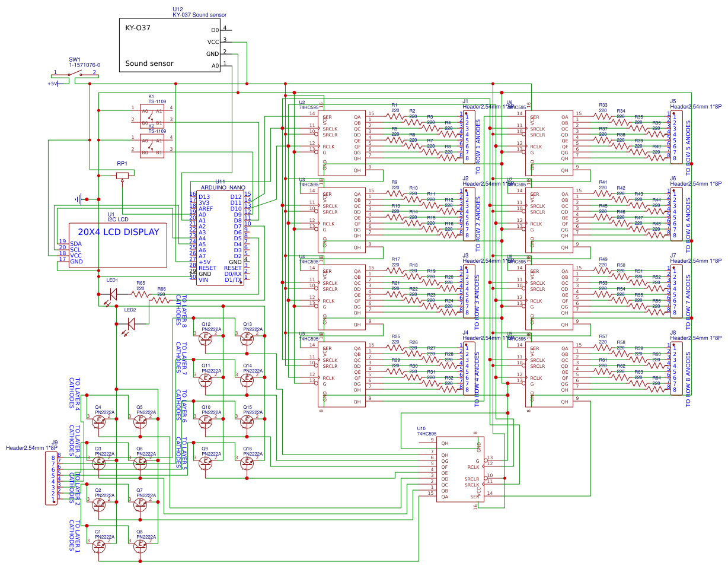Click the J3 header connector

coord(469,291)
